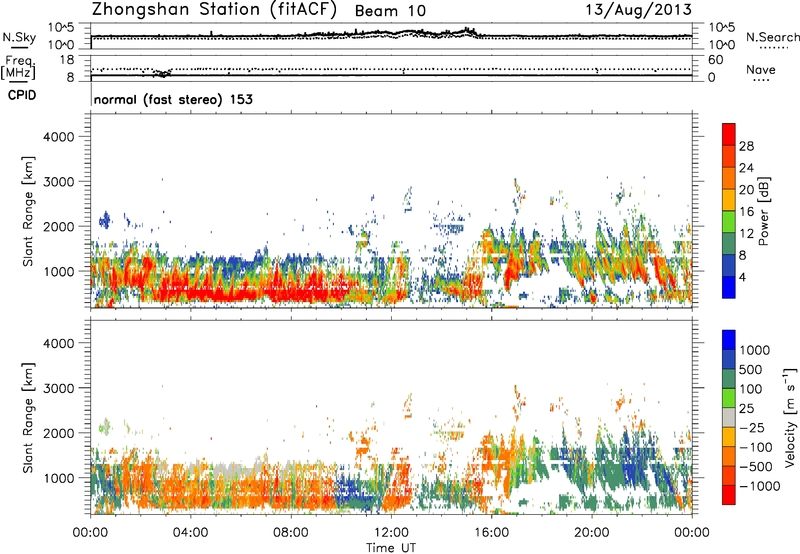Click the velocity colorbar '-25' tick label
This screenshot has width=800, height=554.
(752, 428)
